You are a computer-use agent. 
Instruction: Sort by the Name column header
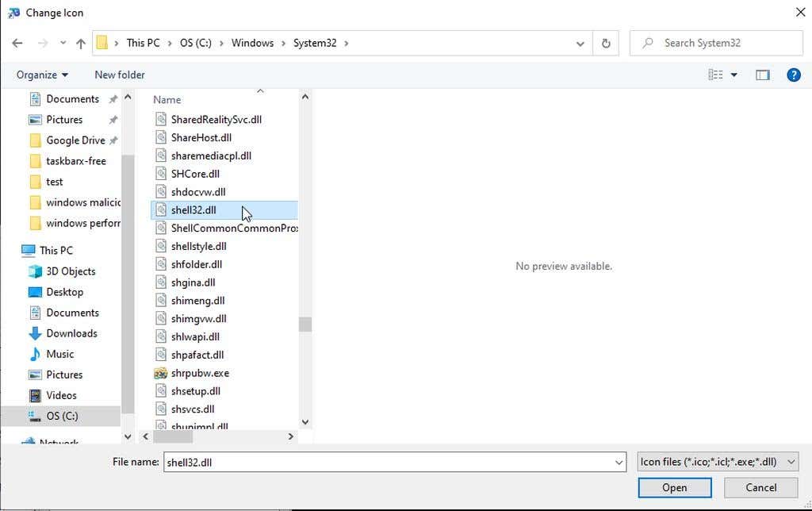[x=167, y=100]
